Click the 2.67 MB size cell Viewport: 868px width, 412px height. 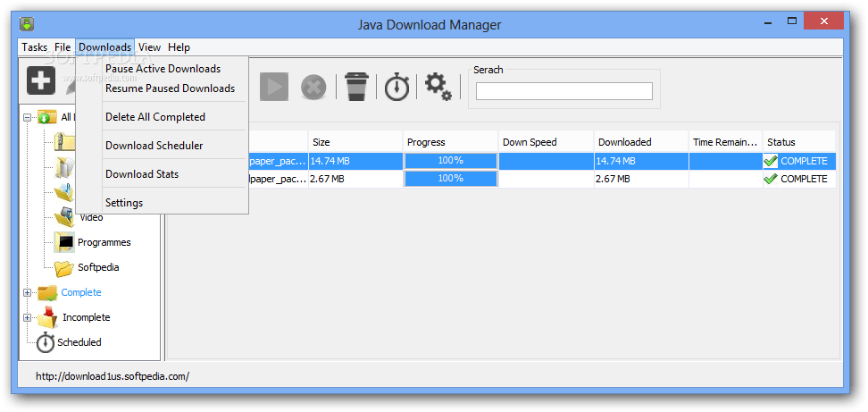(x=355, y=179)
